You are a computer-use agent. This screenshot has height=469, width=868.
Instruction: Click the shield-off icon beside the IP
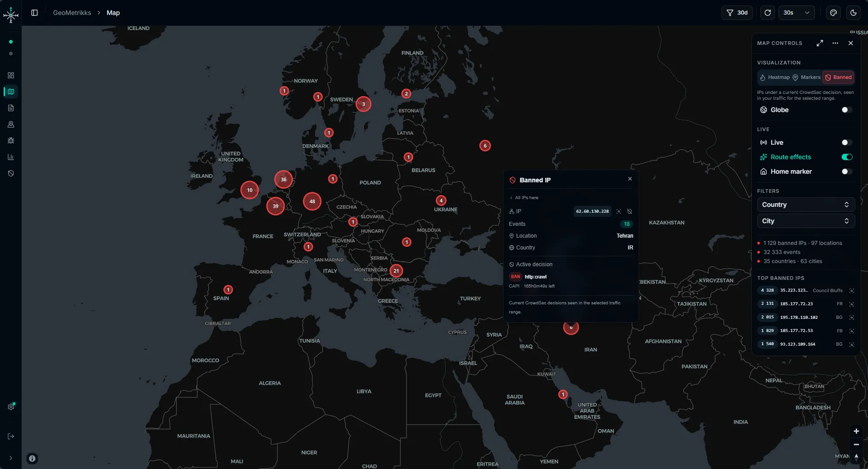coord(630,211)
